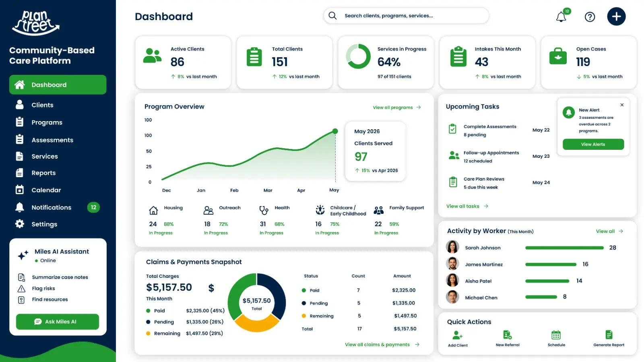Viewport: 644px width, 362px height.
Task: Click the Follow-up Appointments task icon
Action: [454, 155]
